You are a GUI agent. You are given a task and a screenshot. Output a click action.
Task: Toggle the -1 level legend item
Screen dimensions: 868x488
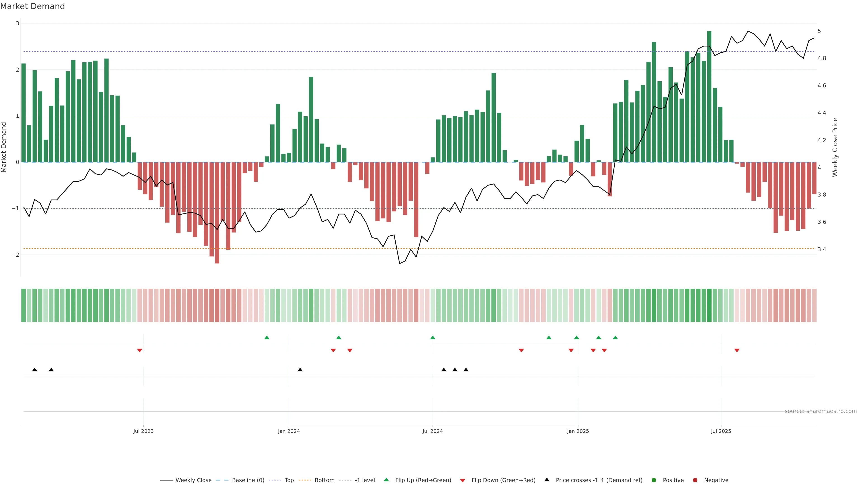coord(365,480)
